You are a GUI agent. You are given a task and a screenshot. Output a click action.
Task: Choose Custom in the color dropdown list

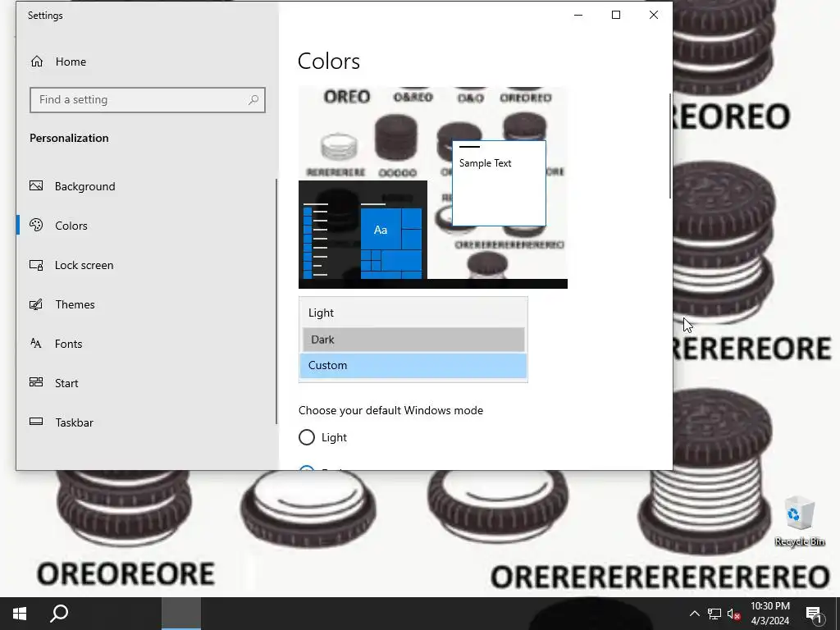pyautogui.click(x=413, y=365)
